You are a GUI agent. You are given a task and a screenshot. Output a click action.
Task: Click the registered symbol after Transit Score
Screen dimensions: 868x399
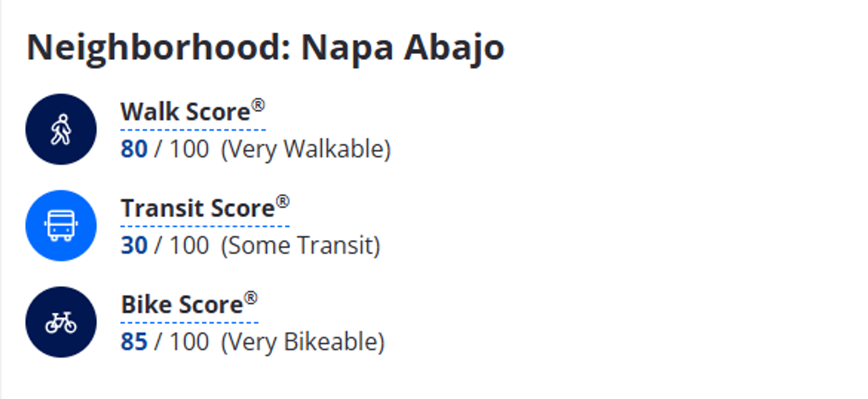coord(283,202)
